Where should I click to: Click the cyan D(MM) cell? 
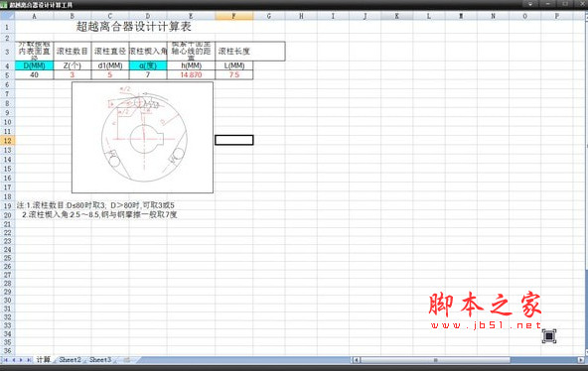coord(34,65)
